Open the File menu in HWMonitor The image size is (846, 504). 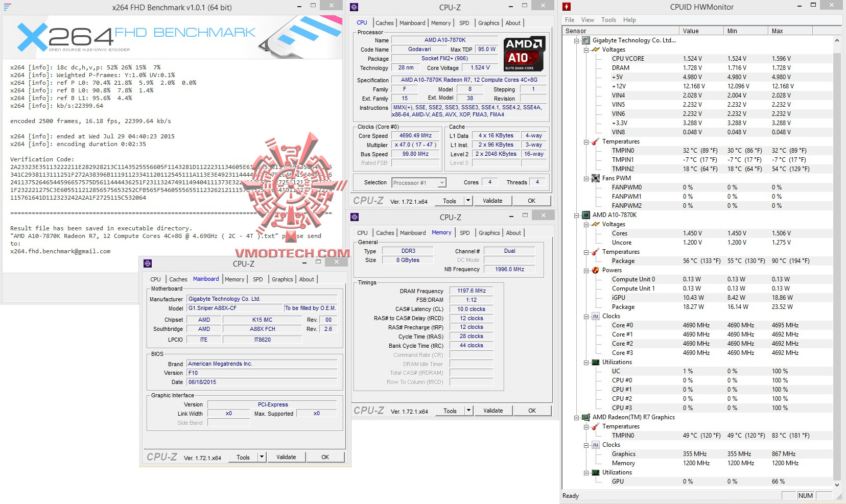(x=570, y=20)
